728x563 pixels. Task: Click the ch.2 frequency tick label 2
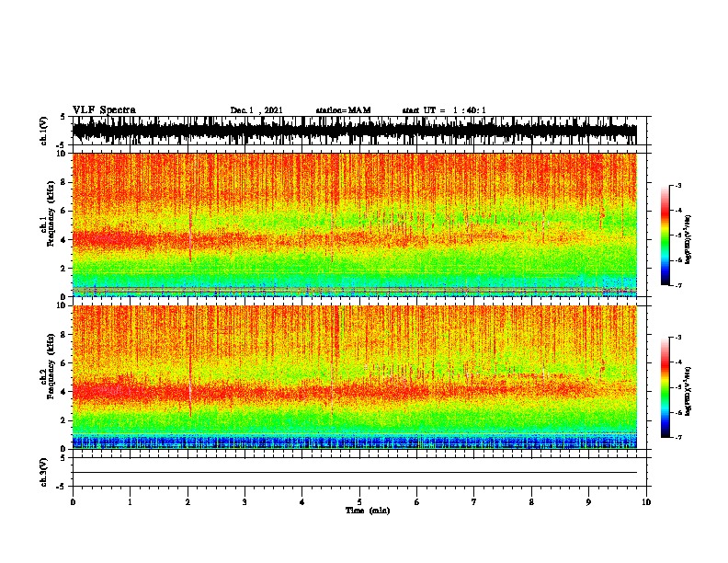(x=64, y=420)
